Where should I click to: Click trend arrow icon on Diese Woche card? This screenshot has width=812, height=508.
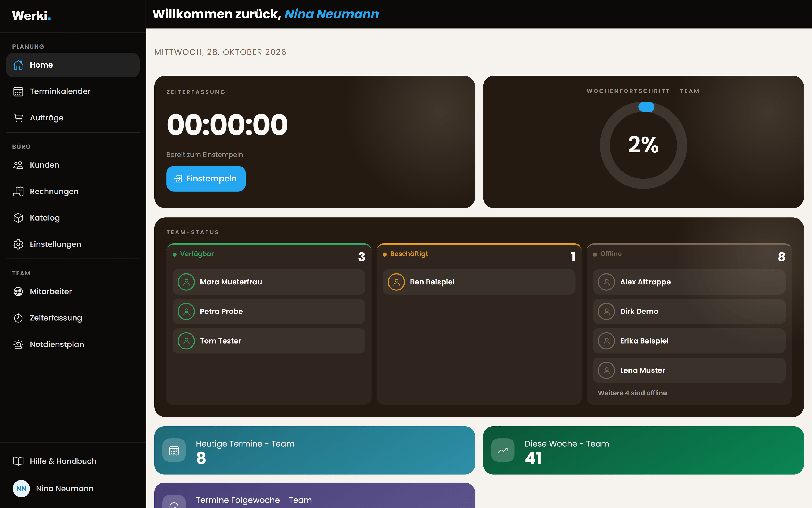click(x=503, y=450)
